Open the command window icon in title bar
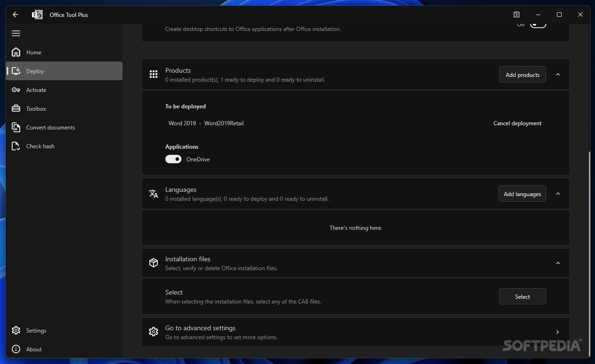Image resolution: width=595 pixels, height=364 pixels. 517,15
